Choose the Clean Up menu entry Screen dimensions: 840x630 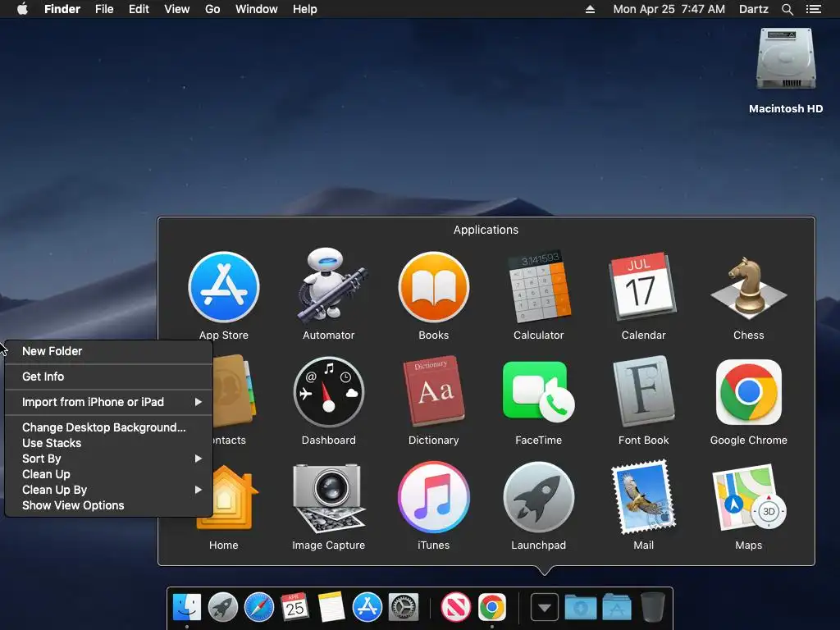(x=109, y=474)
